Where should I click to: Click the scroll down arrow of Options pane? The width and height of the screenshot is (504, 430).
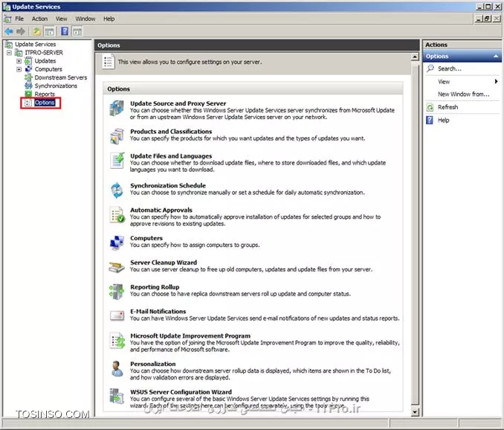[415, 412]
